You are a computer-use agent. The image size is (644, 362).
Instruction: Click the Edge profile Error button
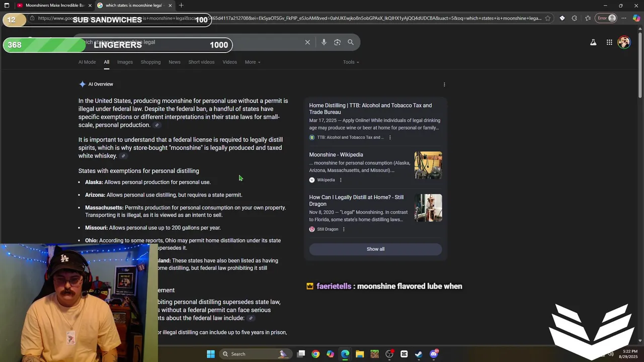[x=606, y=18]
